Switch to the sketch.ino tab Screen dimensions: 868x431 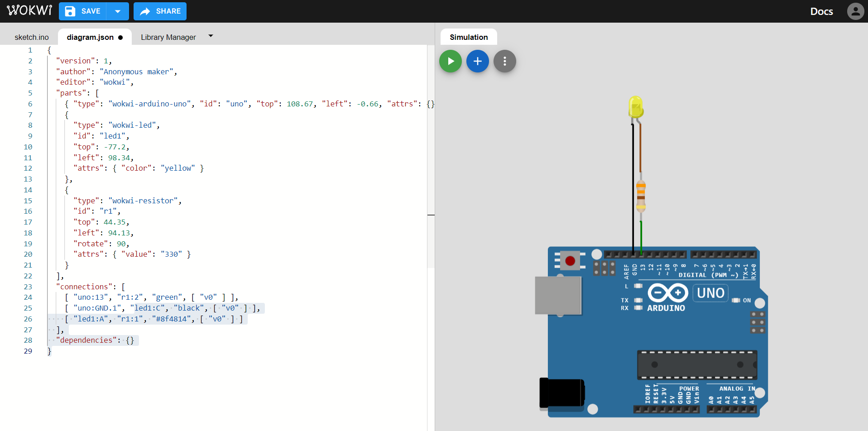tap(32, 37)
